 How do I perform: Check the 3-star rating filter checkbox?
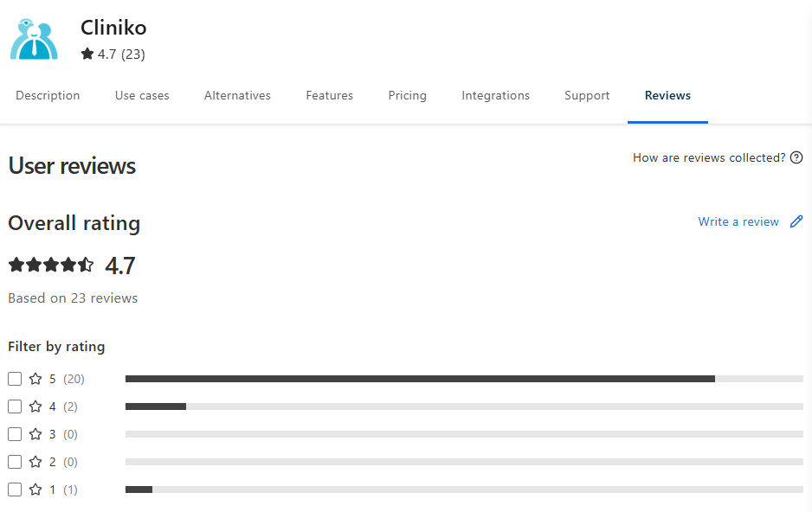pyautogui.click(x=15, y=434)
